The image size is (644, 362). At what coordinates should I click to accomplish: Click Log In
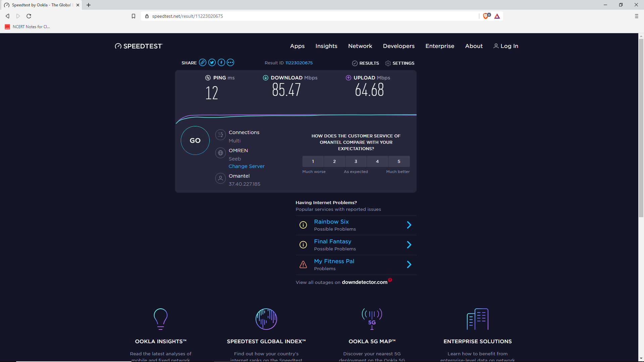[x=506, y=46]
